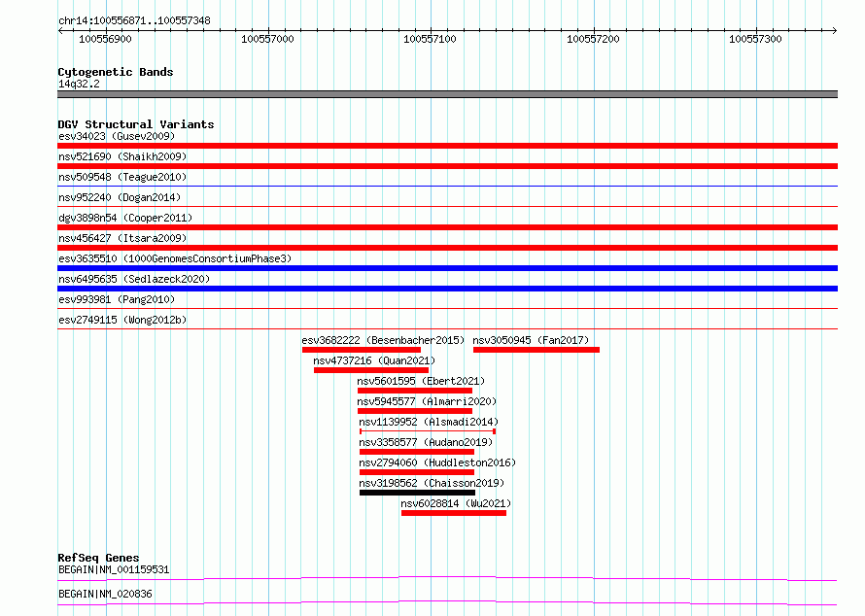This screenshot has width=865, height=616.
Task: Select nsv456427 (Itsara2009) label
Action: [x=122, y=238]
